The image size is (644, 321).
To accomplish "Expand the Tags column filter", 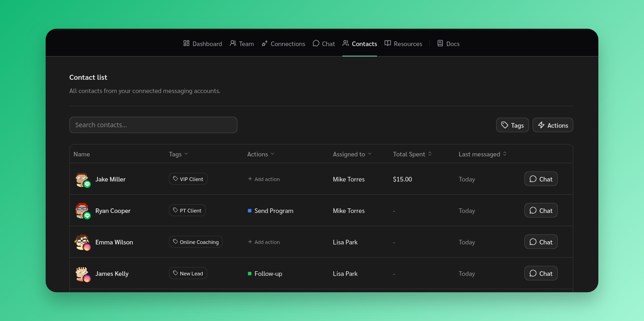I will [178, 154].
